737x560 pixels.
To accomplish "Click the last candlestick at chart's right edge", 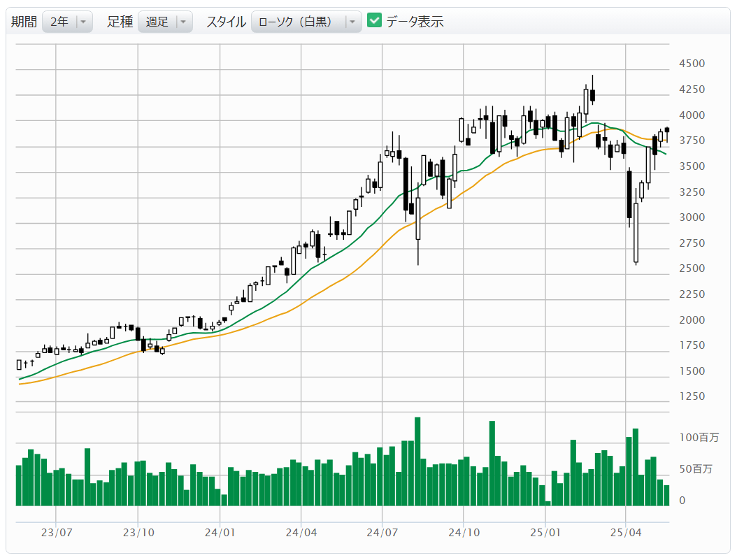I will pos(667,130).
